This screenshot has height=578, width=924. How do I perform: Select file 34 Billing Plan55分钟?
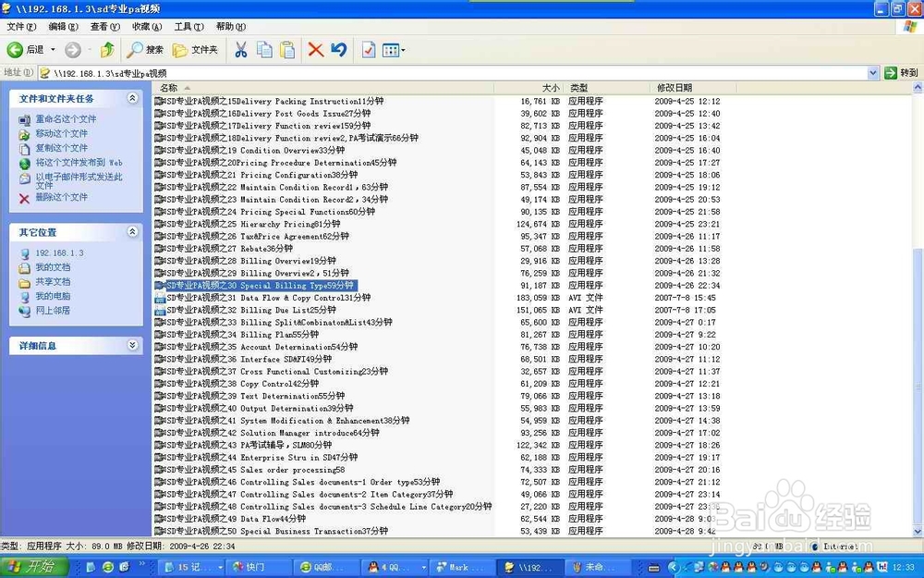point(237,335)
